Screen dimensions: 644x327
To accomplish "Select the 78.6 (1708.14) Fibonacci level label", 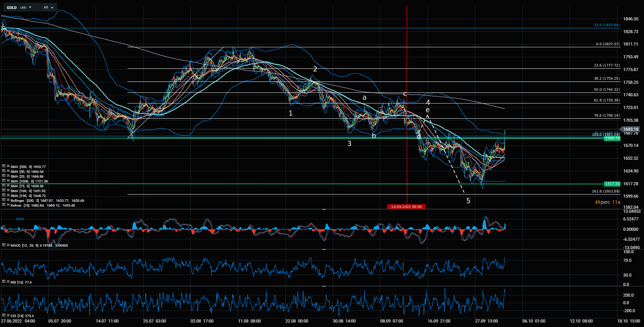I will pos(607,116).
